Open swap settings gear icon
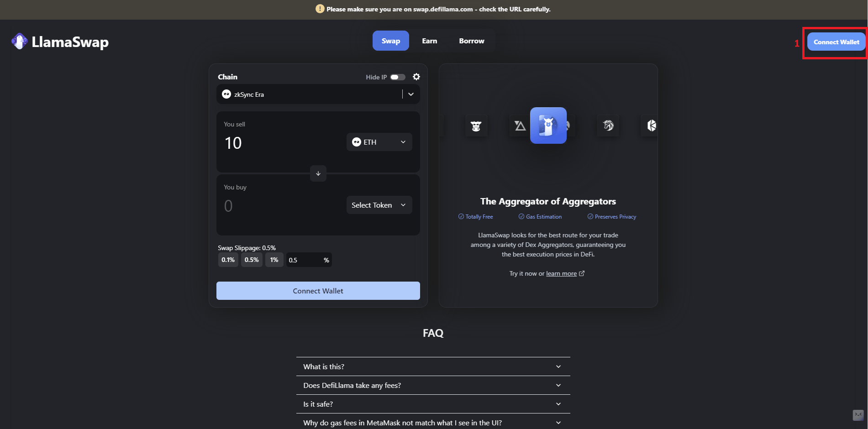Screen dimensions: 868x429 click(x=416, y=77)
